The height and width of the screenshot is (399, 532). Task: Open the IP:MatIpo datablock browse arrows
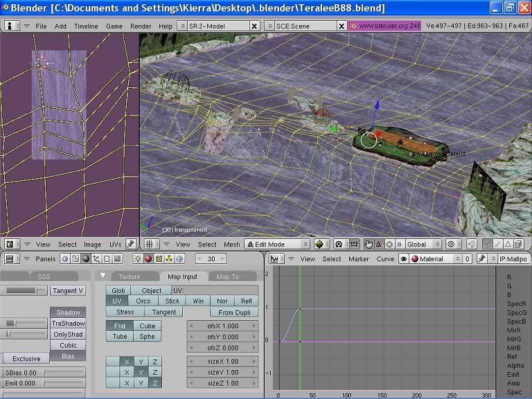point(493,259)
